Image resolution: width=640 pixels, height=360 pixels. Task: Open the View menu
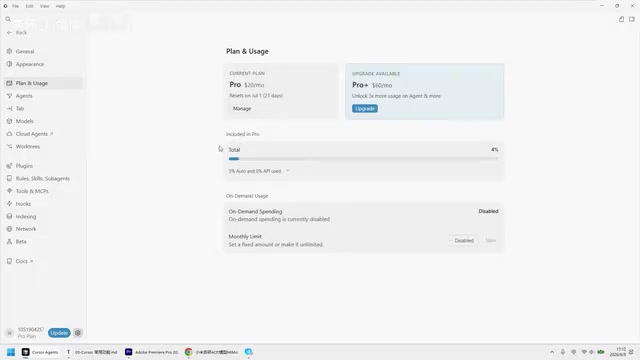[44, 6]
